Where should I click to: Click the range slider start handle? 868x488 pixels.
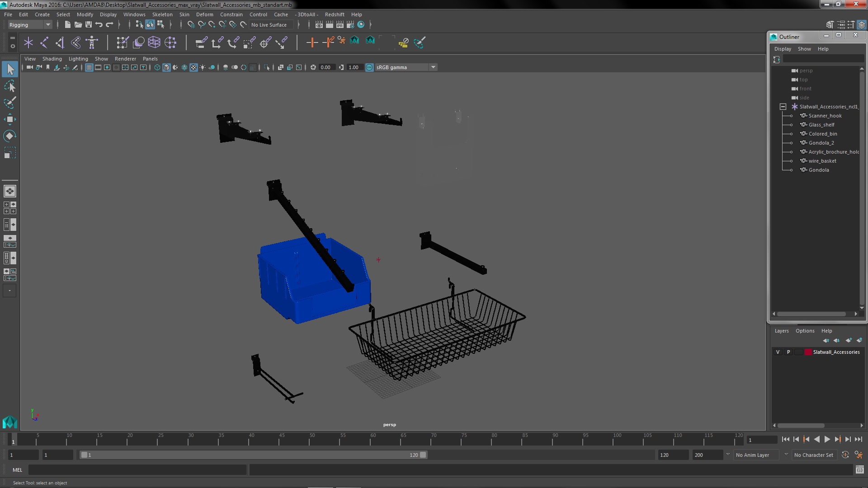(84, 455)
